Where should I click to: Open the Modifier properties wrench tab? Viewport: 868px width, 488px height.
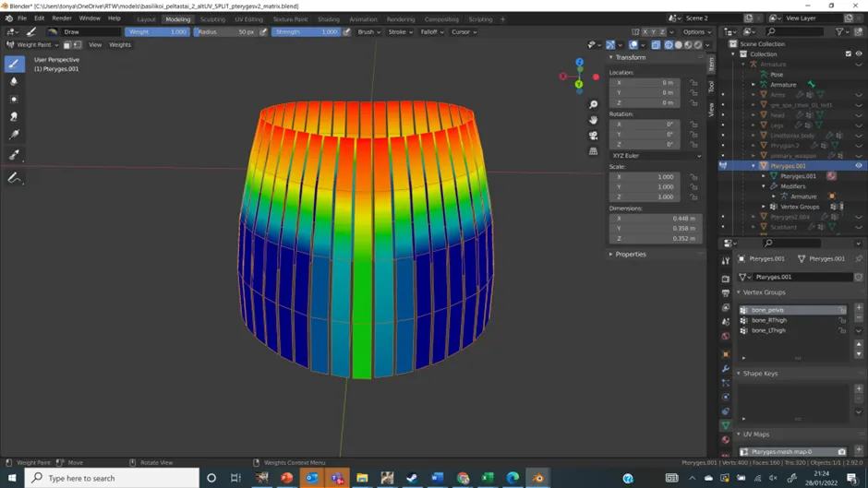point(726,368)
